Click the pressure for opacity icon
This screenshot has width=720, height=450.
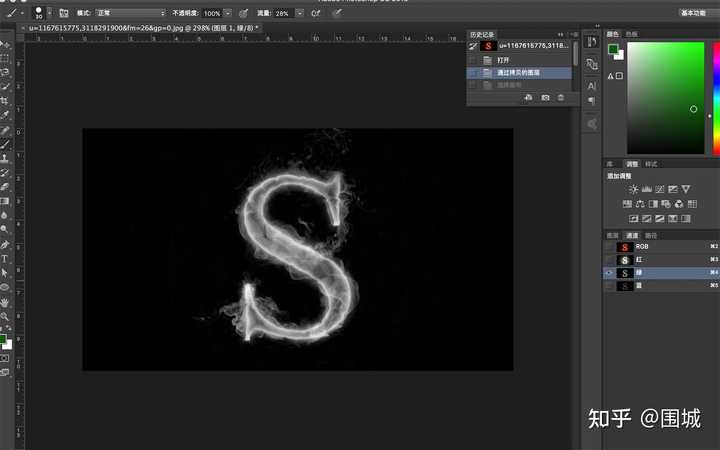coord(244,13)
